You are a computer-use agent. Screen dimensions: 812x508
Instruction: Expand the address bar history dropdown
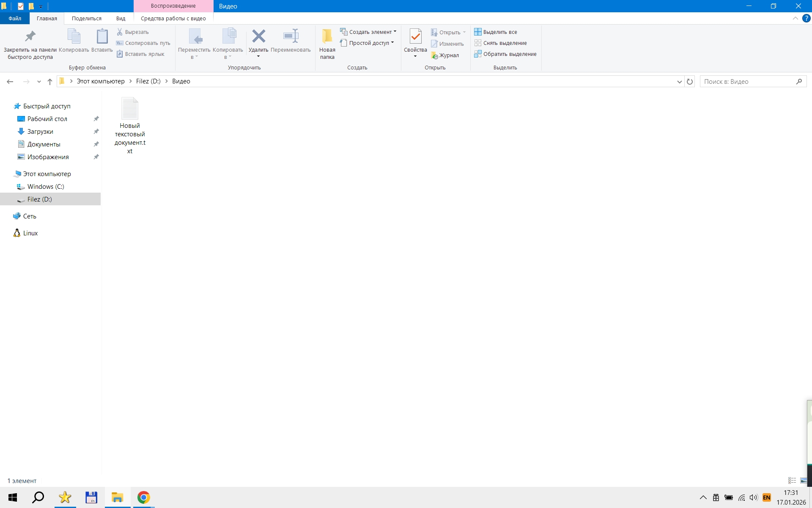[679, 82]
